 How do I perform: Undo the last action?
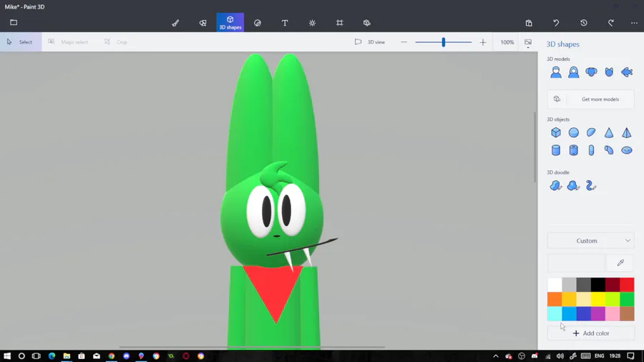tap(556, 23)
